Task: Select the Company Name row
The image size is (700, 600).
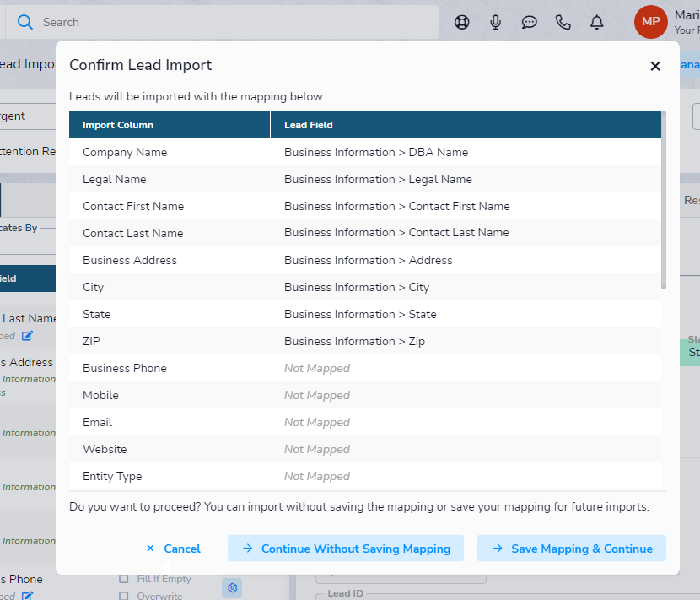Action: [364, 152]
